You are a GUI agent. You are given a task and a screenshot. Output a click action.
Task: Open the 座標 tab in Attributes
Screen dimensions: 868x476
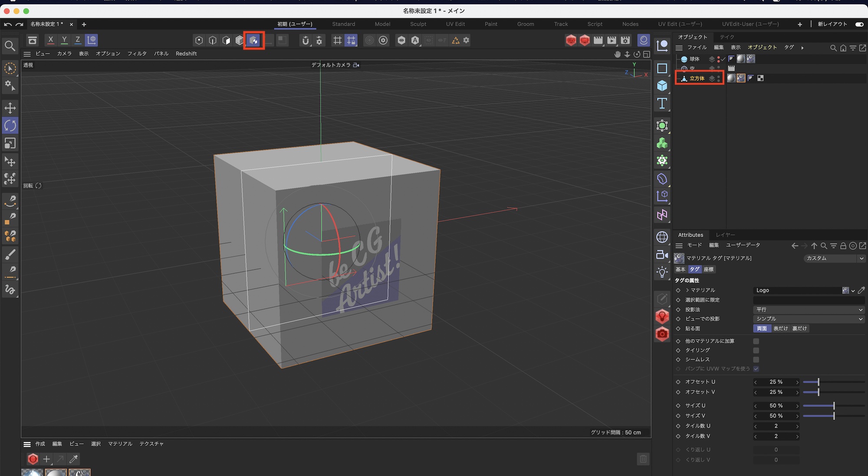point(709,270)
